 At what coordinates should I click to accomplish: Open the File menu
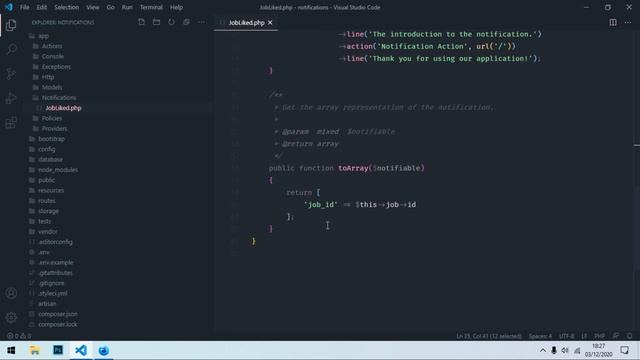(x=24, y=7)
